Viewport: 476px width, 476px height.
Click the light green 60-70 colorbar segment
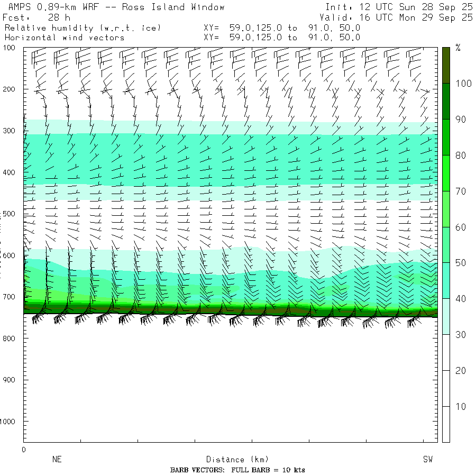pos(446,209)
